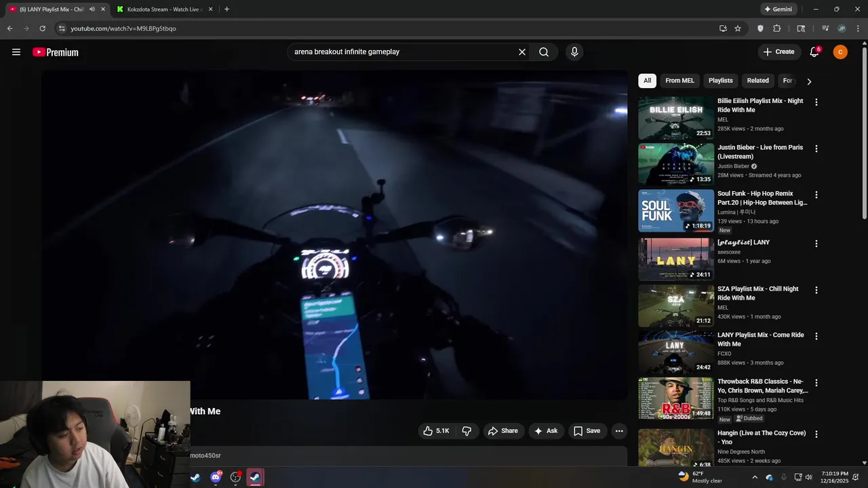
Task: Select the All filter chip
Action: (x=647, y=81)
